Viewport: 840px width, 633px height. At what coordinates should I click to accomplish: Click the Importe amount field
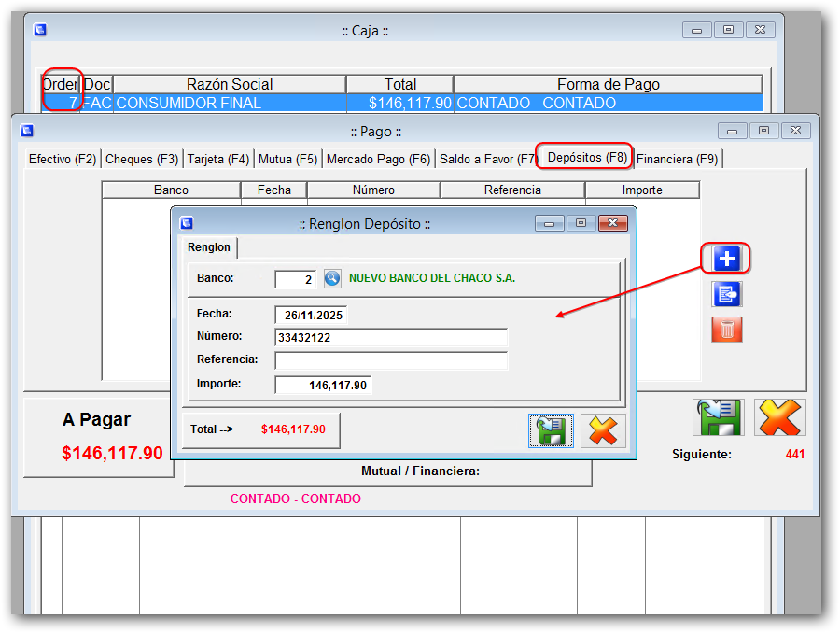pos(323,385)
